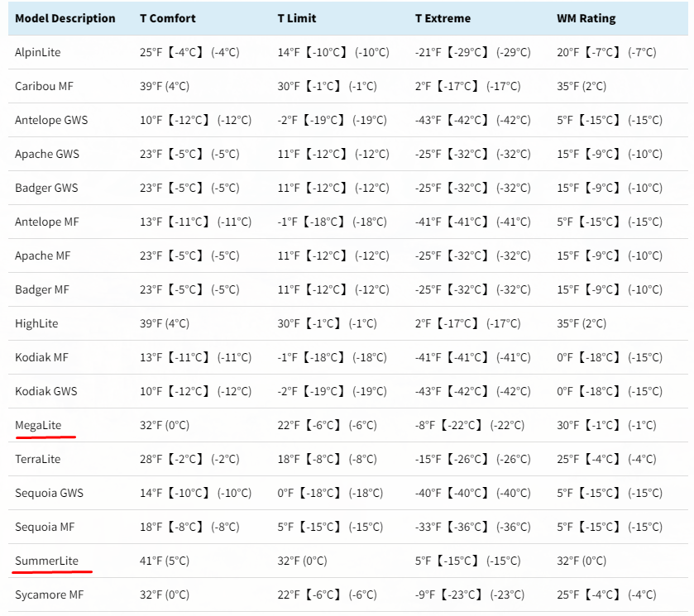Click Apache GWS WM Rating 15°F
Image resolution: width=694 pixels, height=616 pixels.
568,154
